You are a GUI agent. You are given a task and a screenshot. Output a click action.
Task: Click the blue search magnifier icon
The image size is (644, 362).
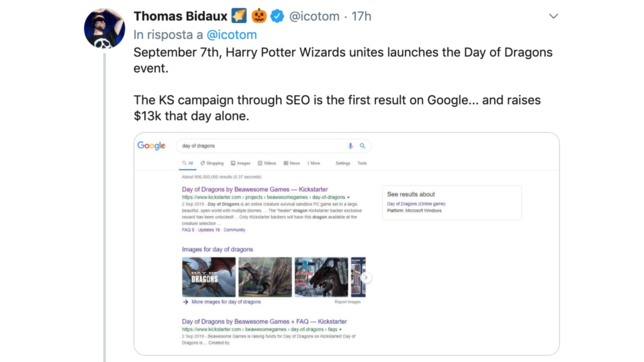[362, 146]
